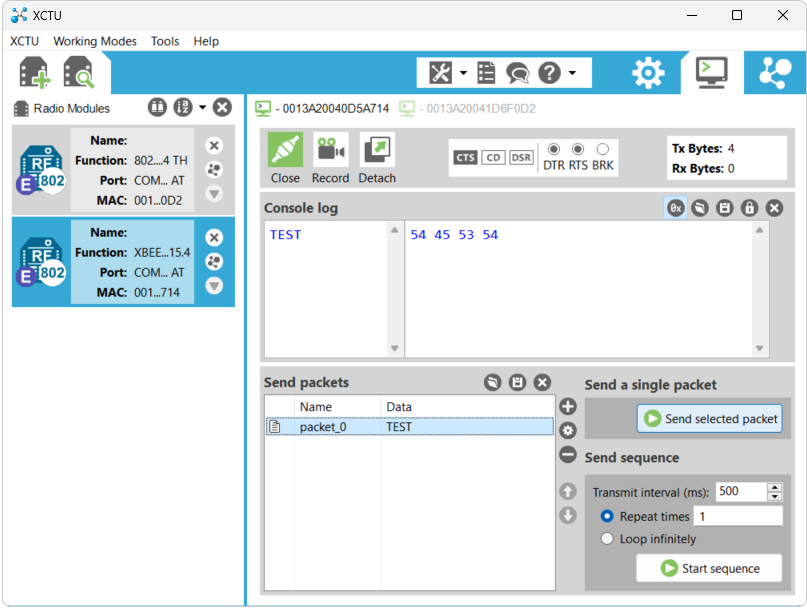This screenshot has width=807, height=608.
Task: Discover network nodes for 001...0D2 module
Action: [x=214, y=169]
